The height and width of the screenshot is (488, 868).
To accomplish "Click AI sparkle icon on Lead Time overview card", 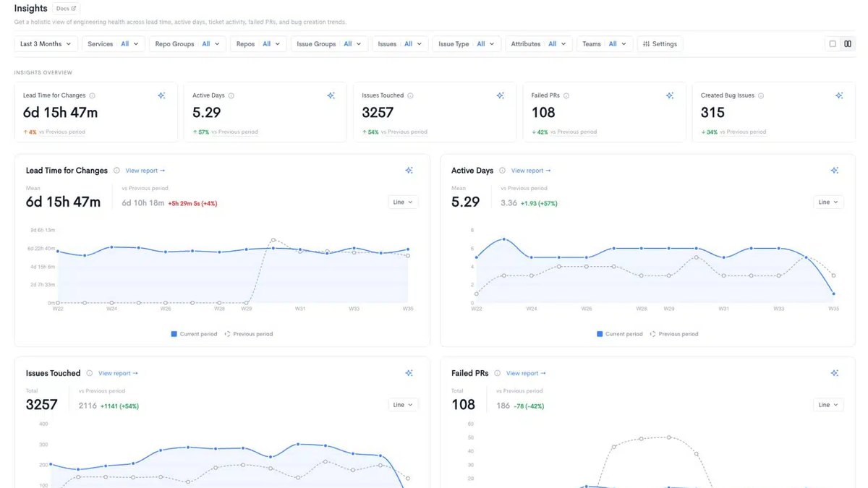I will pyautogui.click(x=161, y=95).
